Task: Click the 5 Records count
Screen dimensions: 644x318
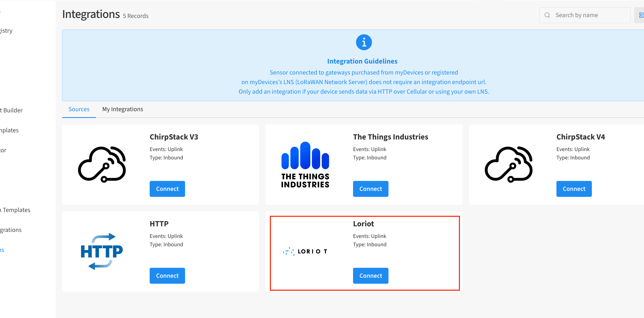Action: 136,16
